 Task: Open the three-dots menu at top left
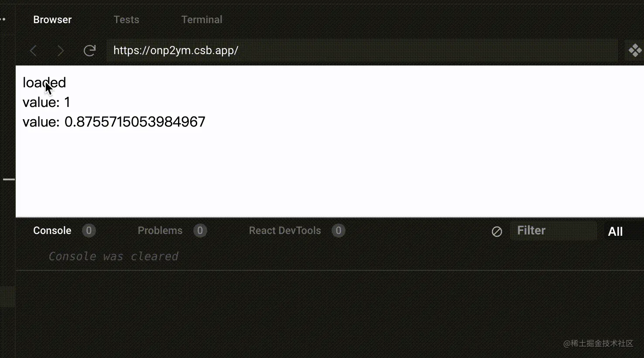click(3, 19)
